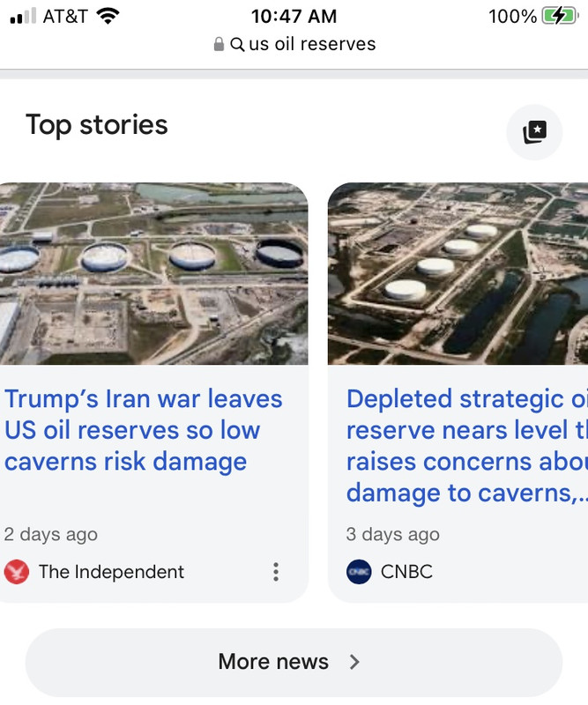Tap the saved collections star icon

[x=534, y=132]
